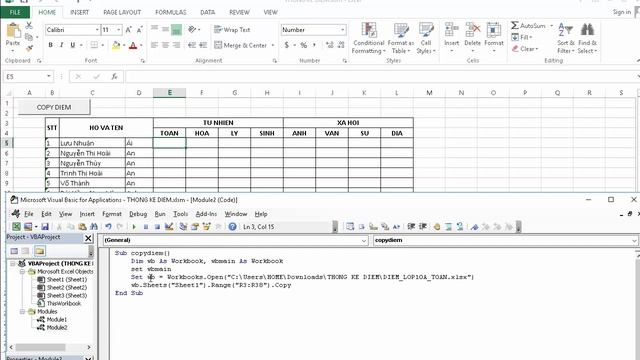Collapse the VBAProject root node

point(13,263)
